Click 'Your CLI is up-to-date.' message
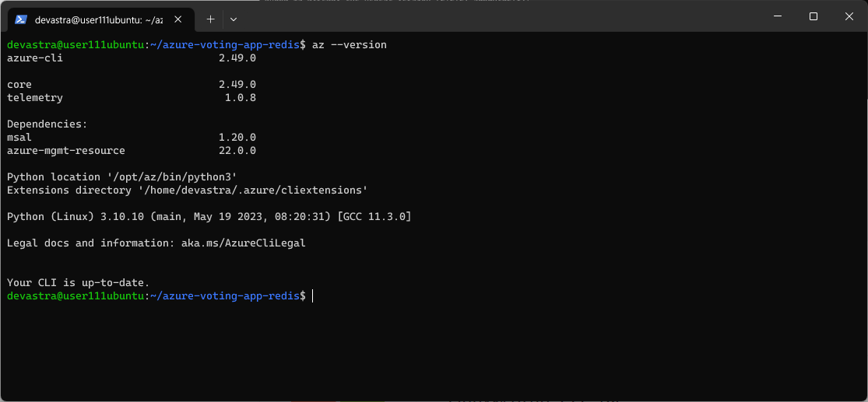868x402 pixels. tap(78, 282)
